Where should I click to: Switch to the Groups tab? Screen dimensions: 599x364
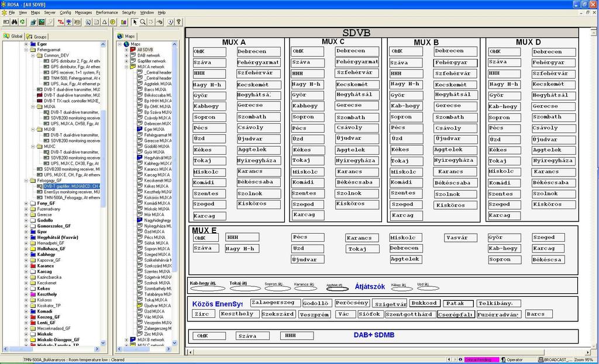(37, 37)
